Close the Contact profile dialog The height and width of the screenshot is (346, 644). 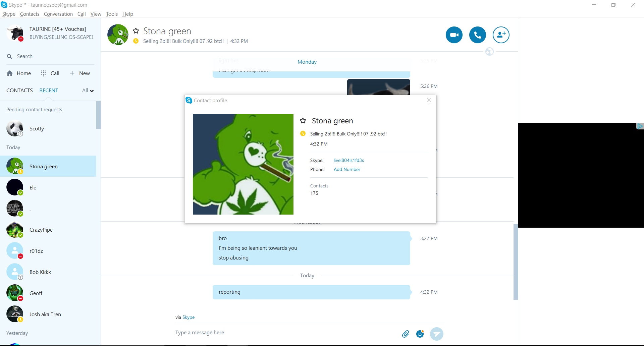click(x=429, y=100)
